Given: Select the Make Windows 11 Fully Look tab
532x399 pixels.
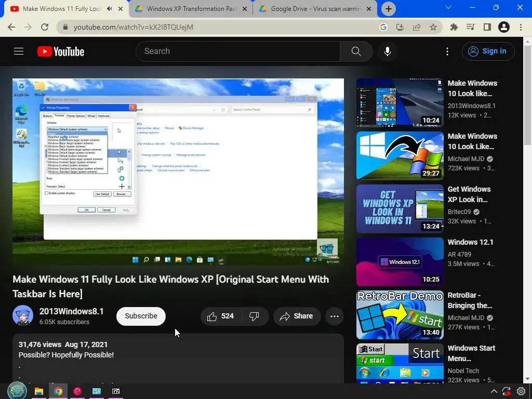Looking at the screenshot, I should pos(66,9).
